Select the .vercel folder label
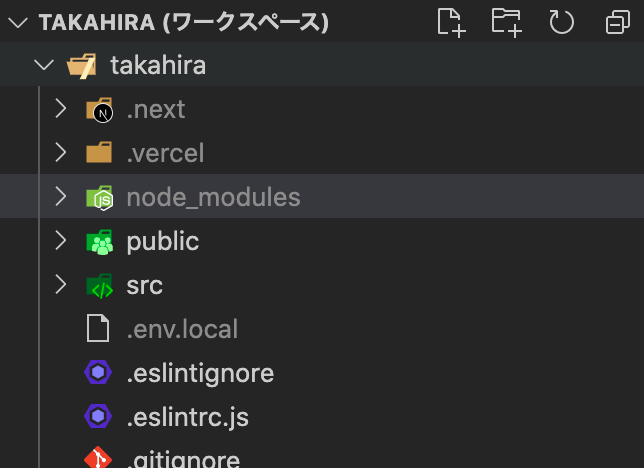Viewport: 644px width, 468px height. [165, 153]
